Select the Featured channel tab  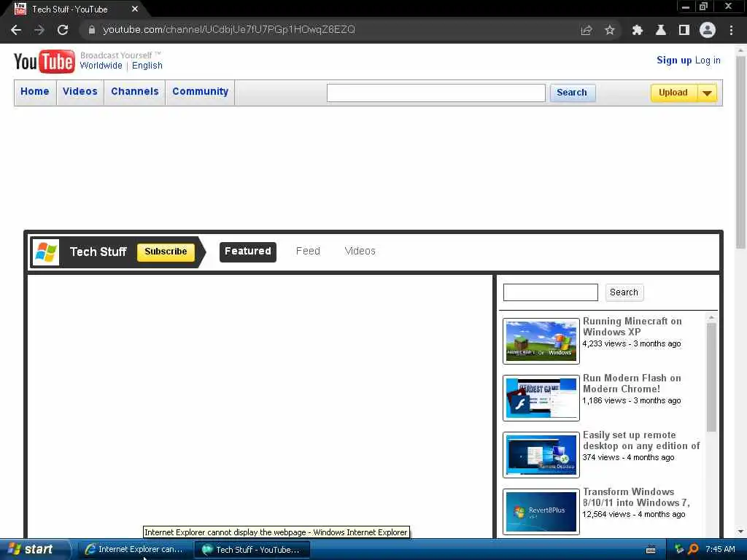pos(248,252)
